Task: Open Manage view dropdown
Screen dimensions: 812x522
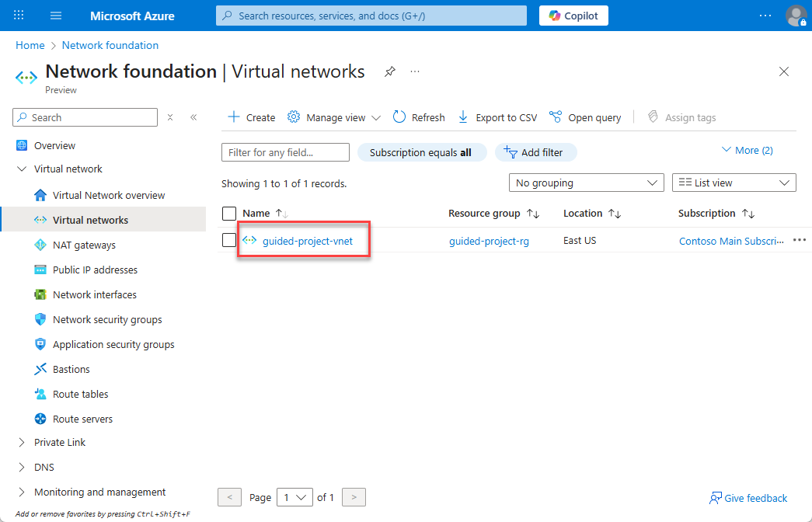Action: 334,117
